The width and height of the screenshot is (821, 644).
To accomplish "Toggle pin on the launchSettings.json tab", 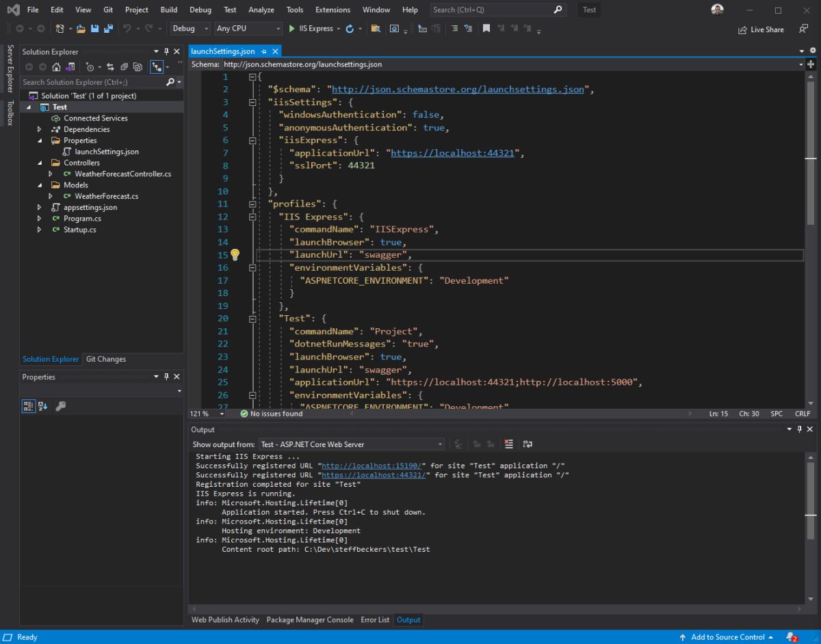I will (264, 52).
